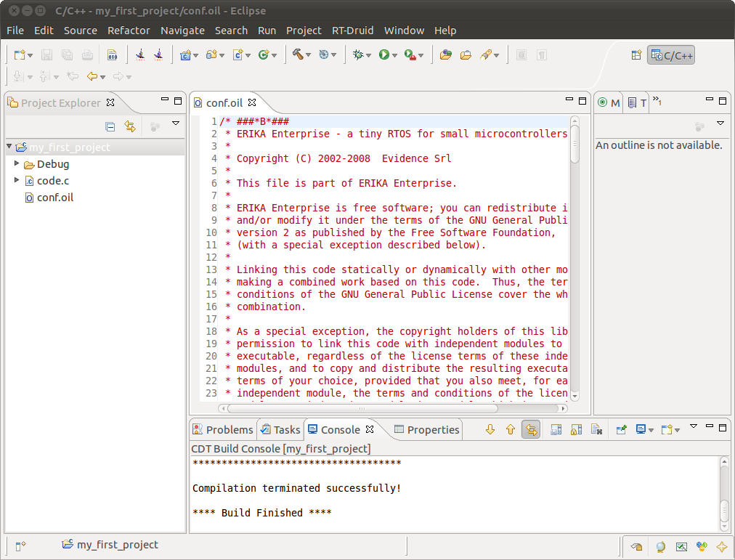Switch to the Problems tab
The width and height of the screenshot is (735, 560).
tap(223, 430)
